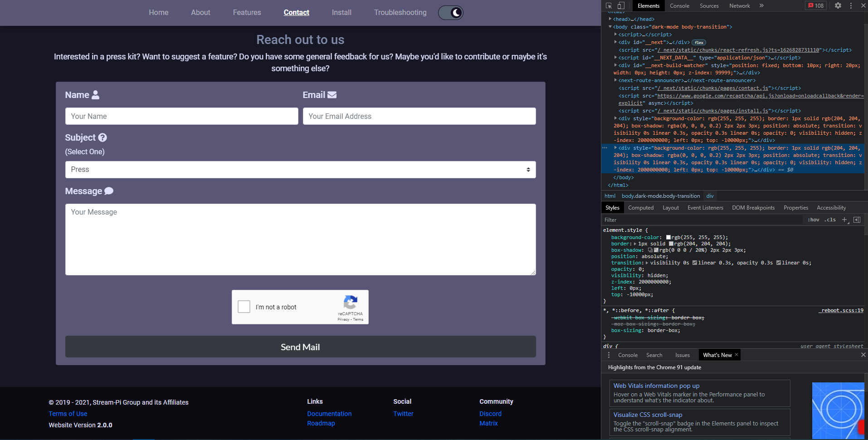868x440 pixels.
Task: Open the Event Listeners tab
Action: pyautogui.click(x=705, y=208)
